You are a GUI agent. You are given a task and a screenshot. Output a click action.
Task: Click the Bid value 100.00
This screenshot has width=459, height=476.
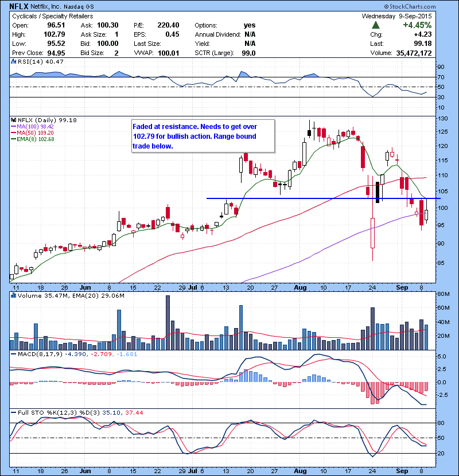(108, 44)
